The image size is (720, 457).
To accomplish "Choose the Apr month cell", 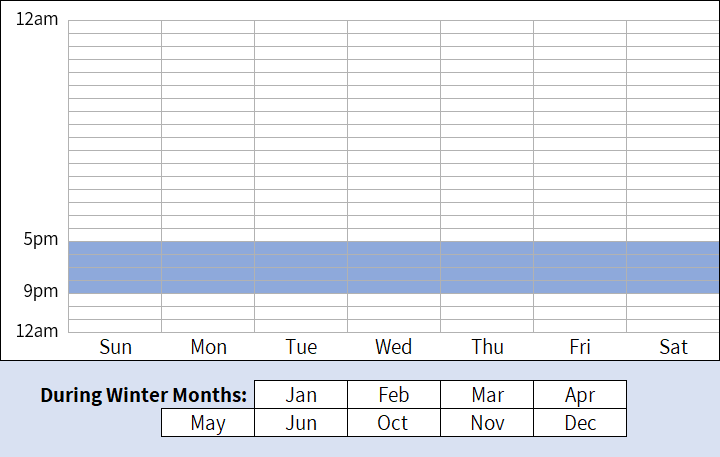I will (580, 395).
